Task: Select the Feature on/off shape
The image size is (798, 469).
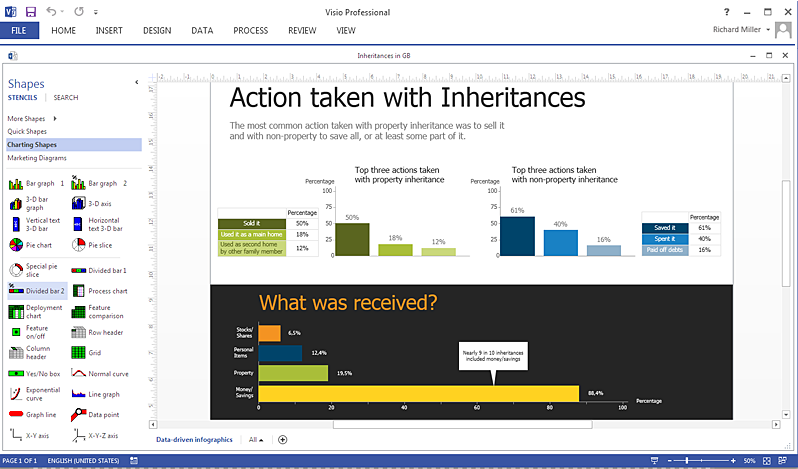Action: click(x=30, y=332)
